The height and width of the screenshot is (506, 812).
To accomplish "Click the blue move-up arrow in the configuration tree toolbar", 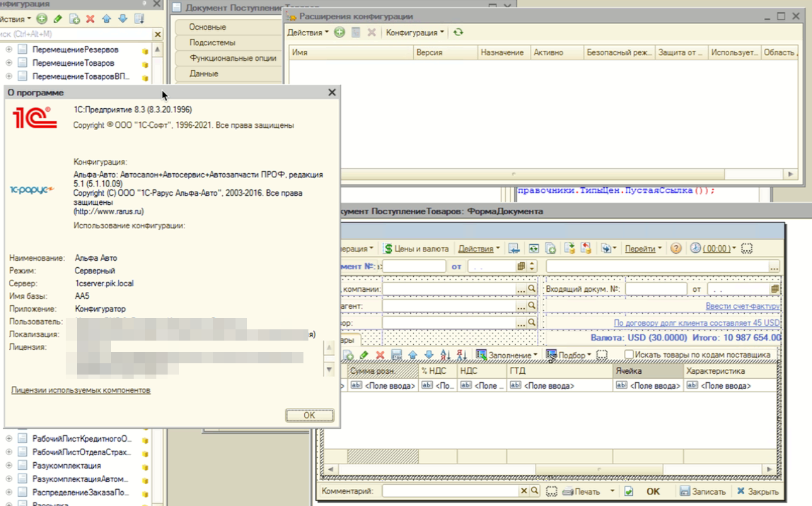I will point(107,19).
